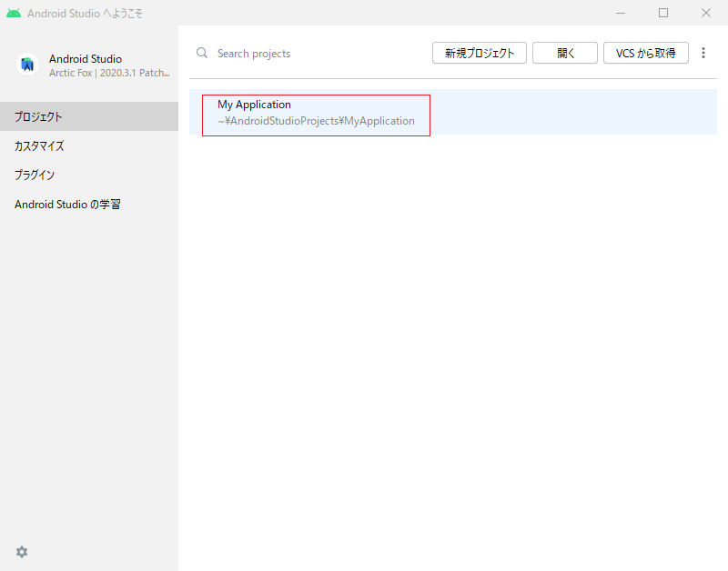This screenshot has height=571, width=728.
Task: Click the VCS から取得 button
Action: click(646, 53)
